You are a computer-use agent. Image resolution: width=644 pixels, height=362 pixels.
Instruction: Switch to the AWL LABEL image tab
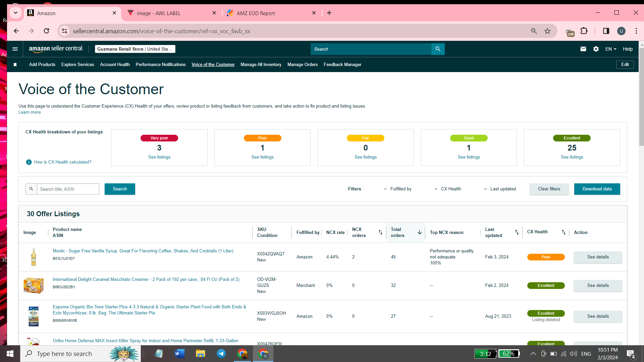(172, 13)
